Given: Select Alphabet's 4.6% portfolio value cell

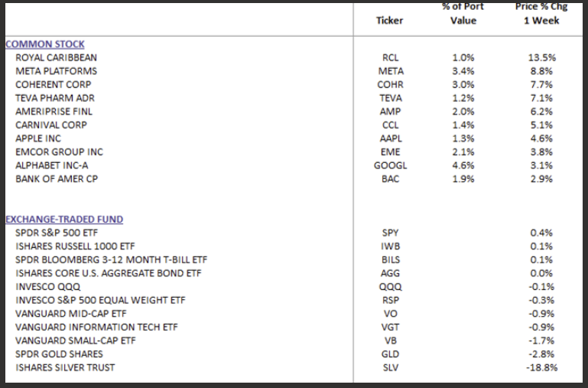Looking at the screenshot, I should coord(463,165).
